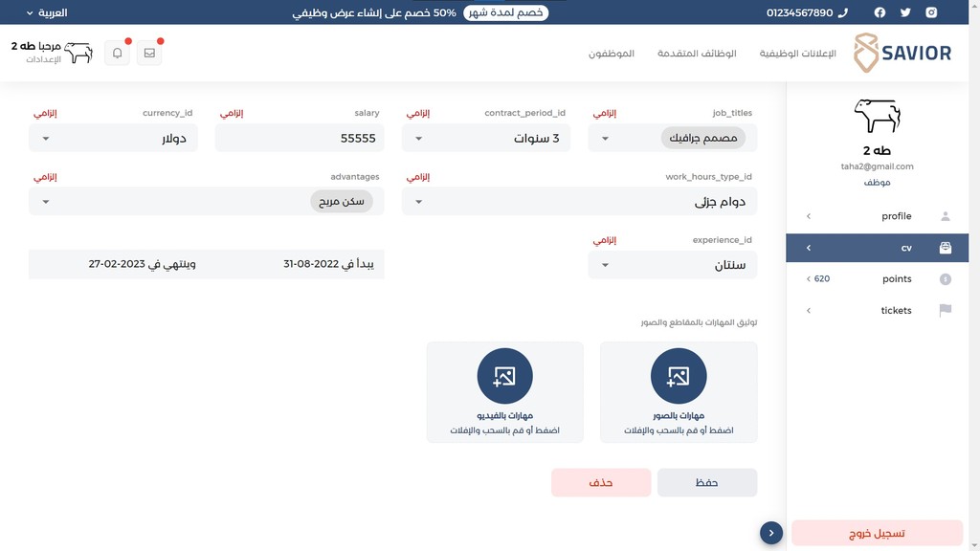The width and height of the screenshot is (980, 551).
Task: Click the 620 points value
Action: pos(822,278)
